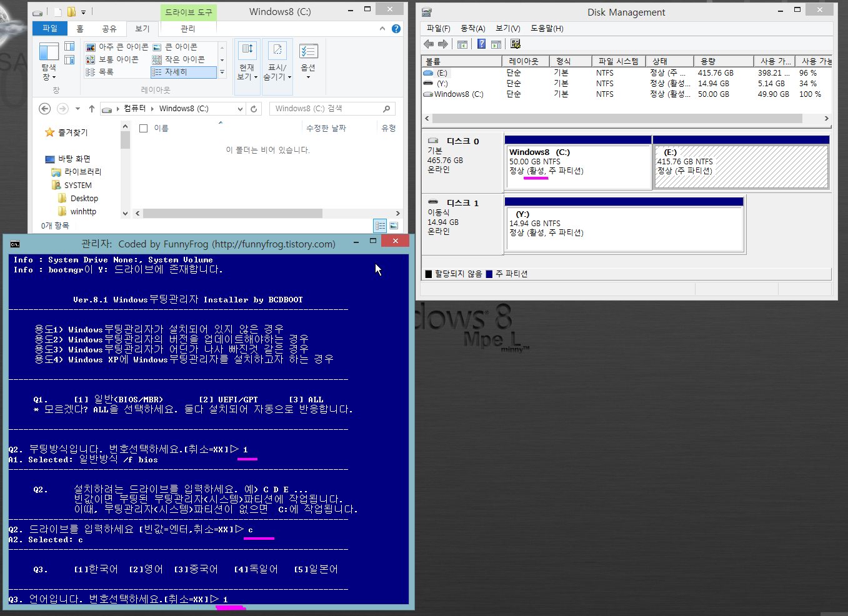The height and width of the screenshot is (616, 848).
Task: Click new folder icon in Explorer quick access toolbar
Action: (71, 12)
